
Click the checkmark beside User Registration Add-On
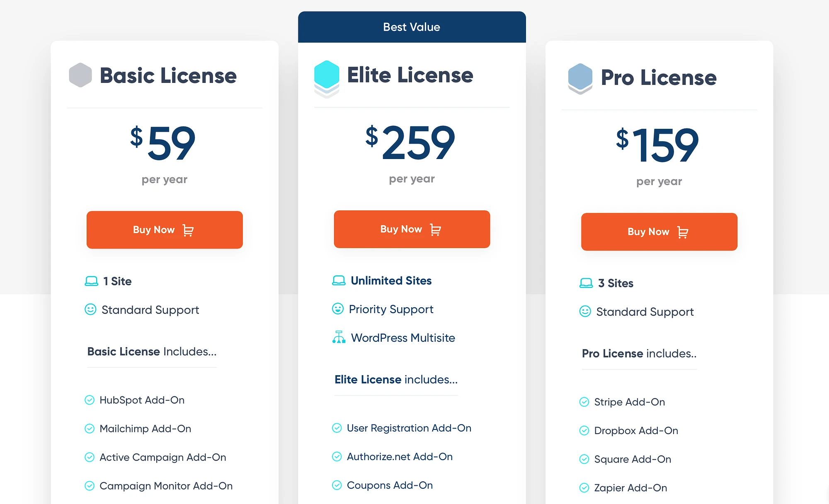click(337, 428)
